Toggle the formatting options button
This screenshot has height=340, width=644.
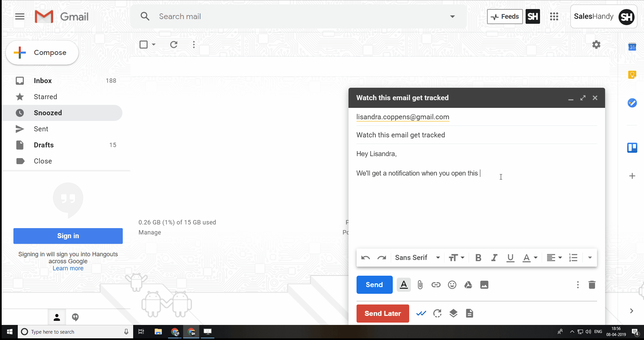click(x=404, y=285)
